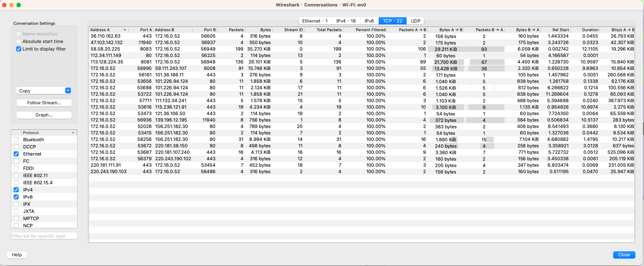Open Help for Conversations
Screen dimensions: 644x266
coord(17,255)
